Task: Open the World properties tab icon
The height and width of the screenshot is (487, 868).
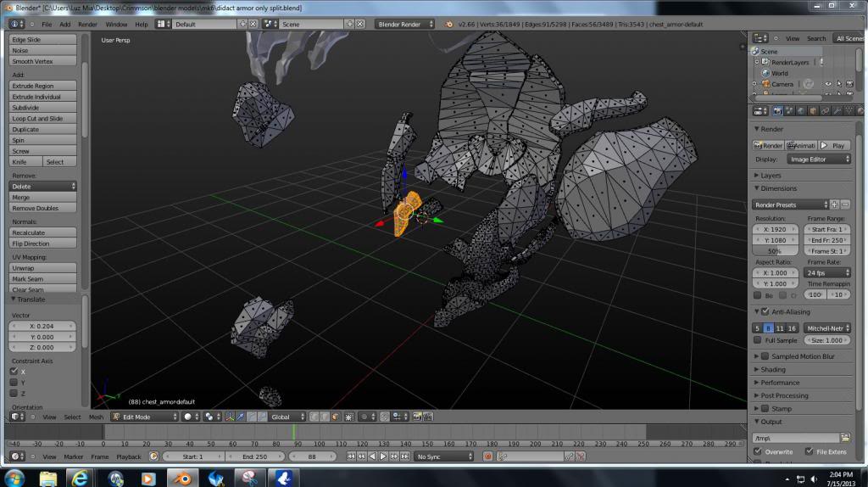Action: (801, 111)
